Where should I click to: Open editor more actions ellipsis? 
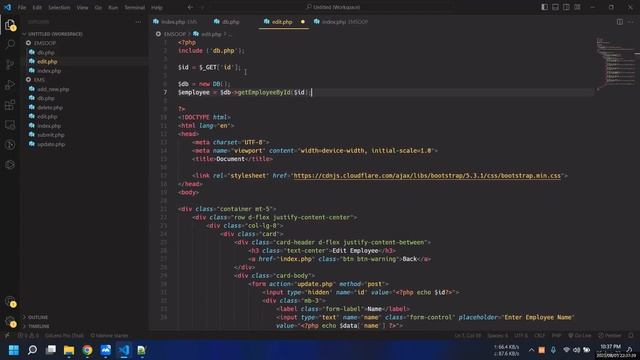pos(631,22)
